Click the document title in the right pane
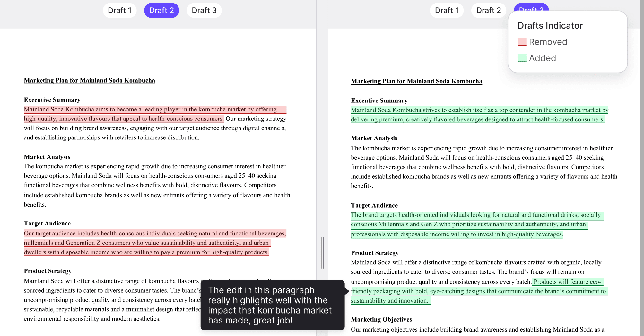The width and height of the screenshot is (644, 336). (x=417, y=81)
